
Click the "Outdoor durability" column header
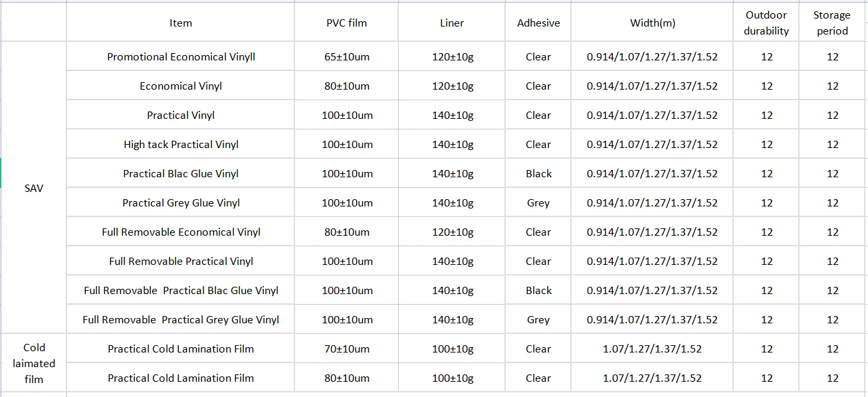click(766, 23)
